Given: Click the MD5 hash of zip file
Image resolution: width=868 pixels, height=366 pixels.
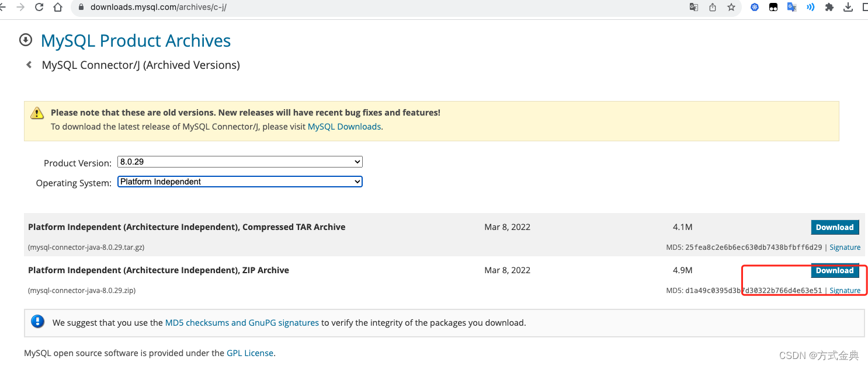Looking at the screenshot, I should [754, 291].
